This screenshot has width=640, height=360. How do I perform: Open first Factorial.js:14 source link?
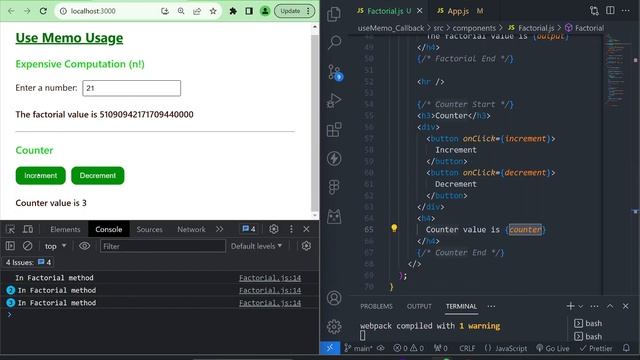click(270, 278)
